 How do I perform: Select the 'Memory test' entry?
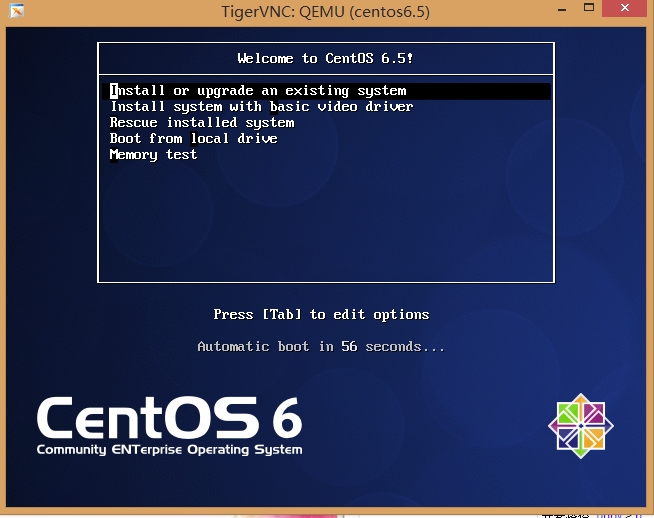[153, 155]
